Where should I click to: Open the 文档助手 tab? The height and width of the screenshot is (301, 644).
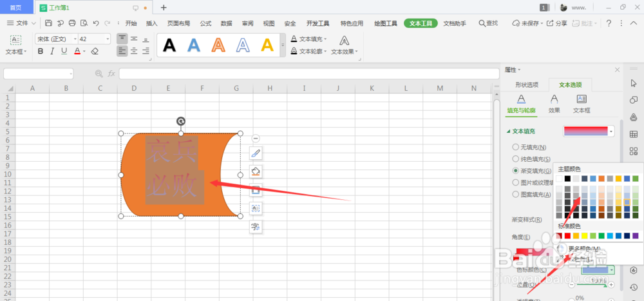click(455, 23)
